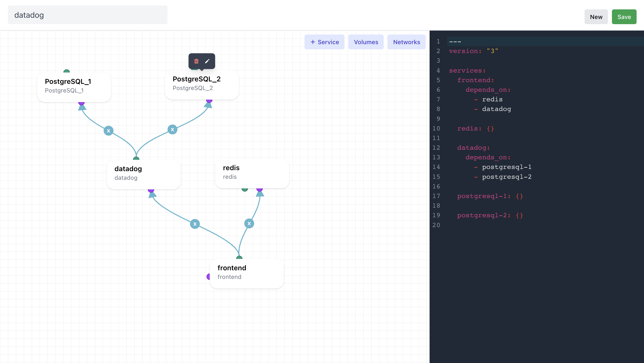
Task: Click the green endpoint on top of frontend
Action: tap(239, 257)
